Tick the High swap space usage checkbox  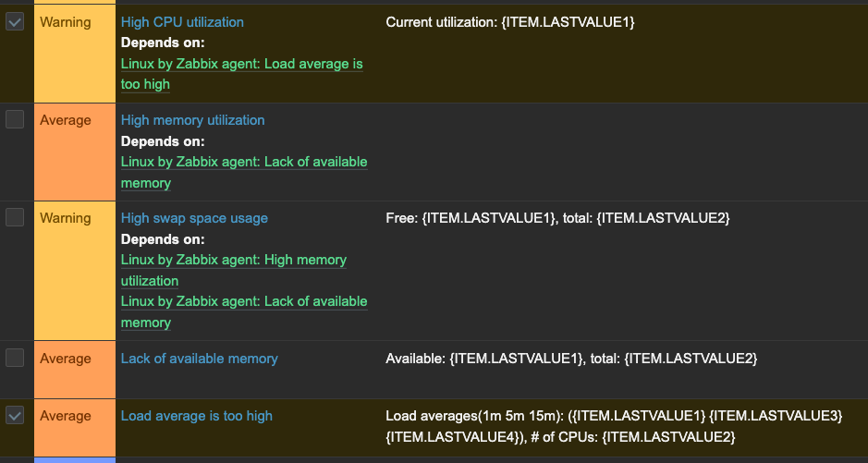15,217
